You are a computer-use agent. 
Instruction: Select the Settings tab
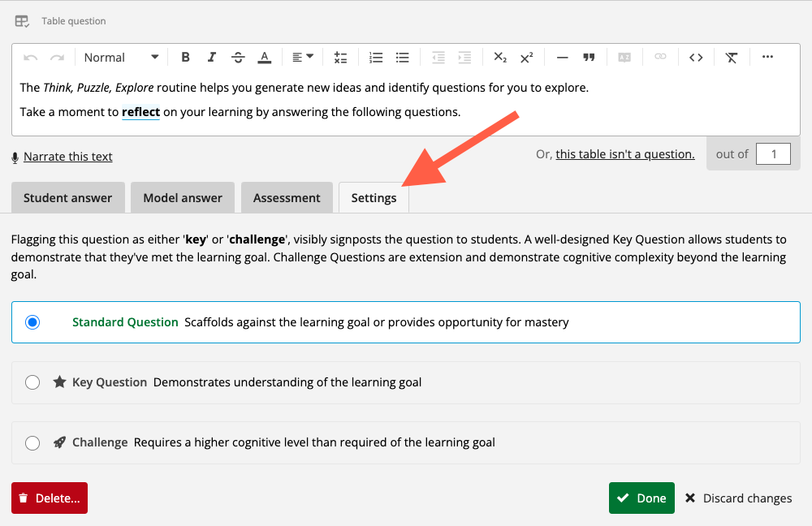coord(374,198)
